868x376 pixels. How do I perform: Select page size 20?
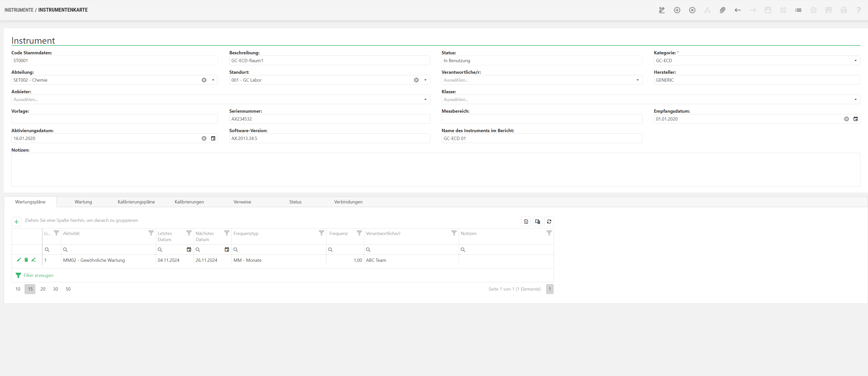(43, 289)
